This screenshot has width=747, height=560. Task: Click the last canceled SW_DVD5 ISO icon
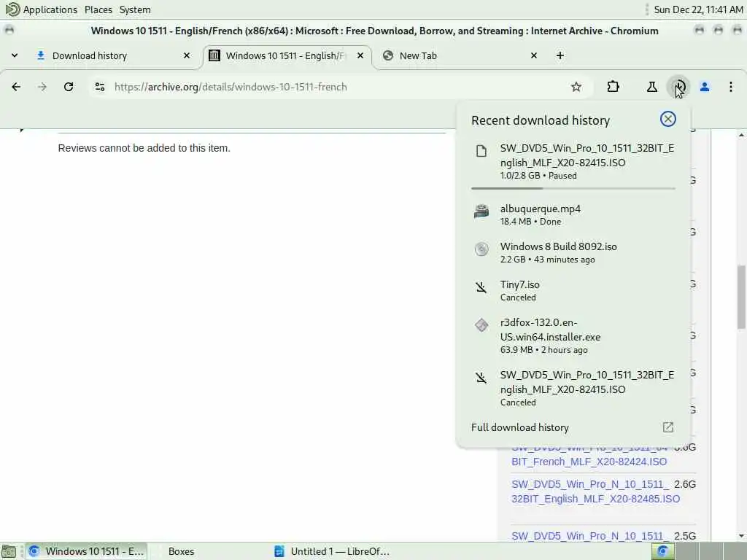click(481, 378)
